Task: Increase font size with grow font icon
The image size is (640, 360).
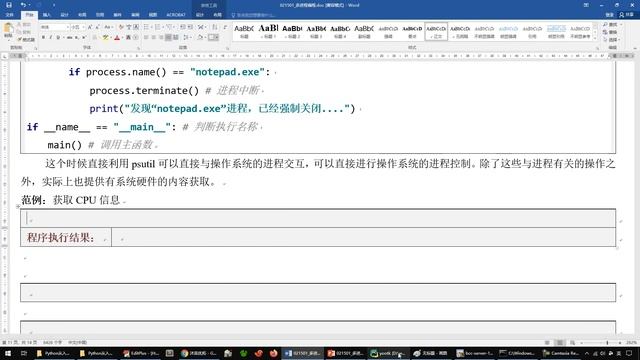Action: pos(90,27)
